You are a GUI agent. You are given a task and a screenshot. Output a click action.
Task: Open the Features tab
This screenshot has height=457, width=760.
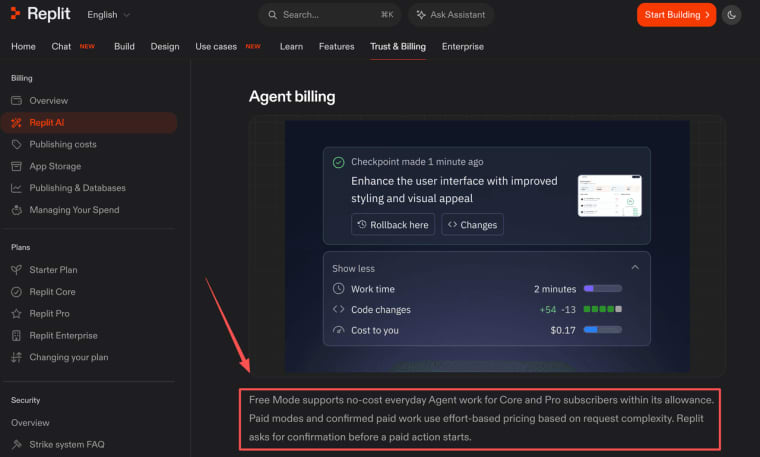click(336, 47)
